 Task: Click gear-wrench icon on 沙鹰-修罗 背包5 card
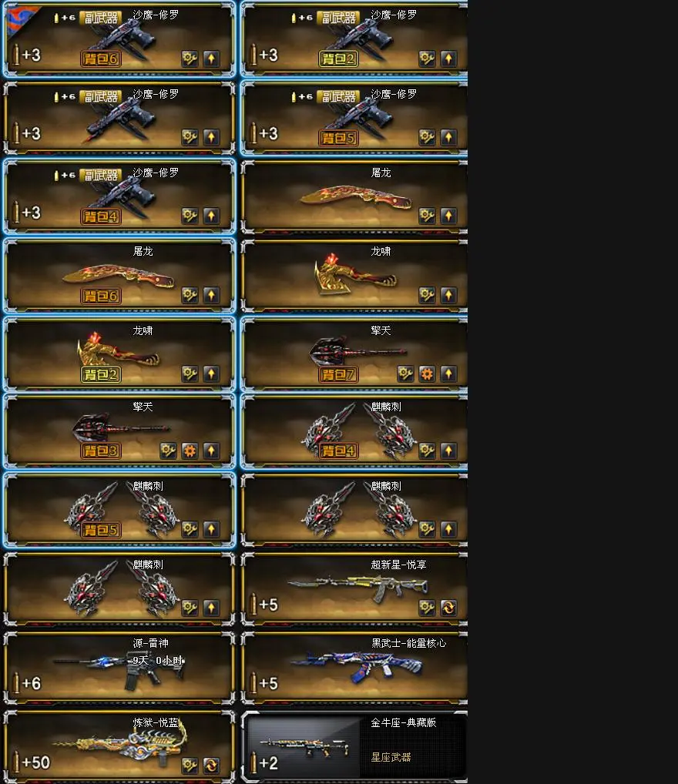click(x=427, y=137)
